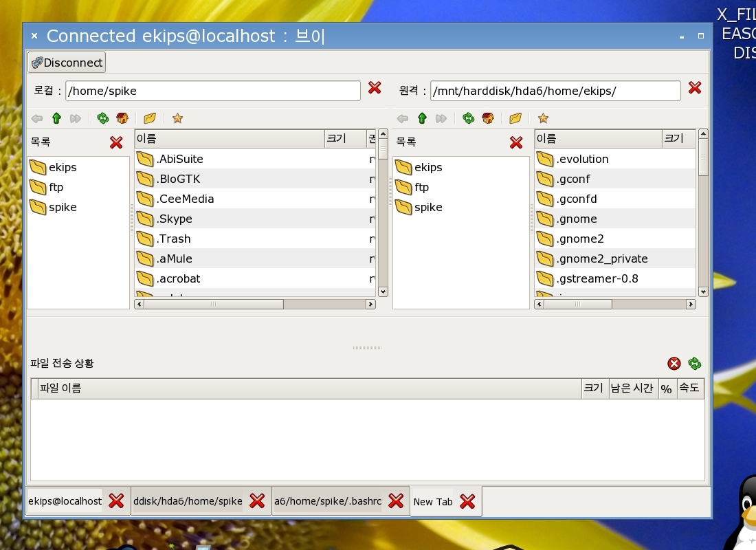Screen dimensions: 756x550
Task: Click local file list horizontal scrollbar
Action: (254, 304)
